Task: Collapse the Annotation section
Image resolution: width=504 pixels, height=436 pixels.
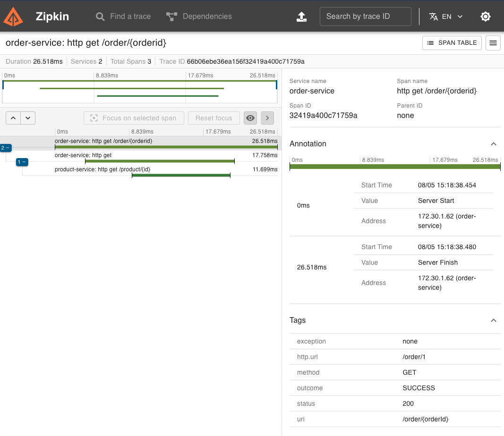Action: tap(494, 144)
